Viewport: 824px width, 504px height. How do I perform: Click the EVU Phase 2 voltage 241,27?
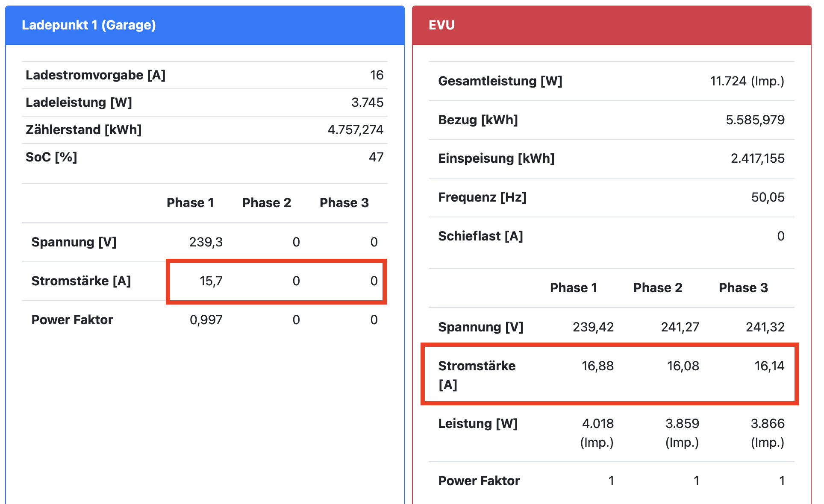680,327
